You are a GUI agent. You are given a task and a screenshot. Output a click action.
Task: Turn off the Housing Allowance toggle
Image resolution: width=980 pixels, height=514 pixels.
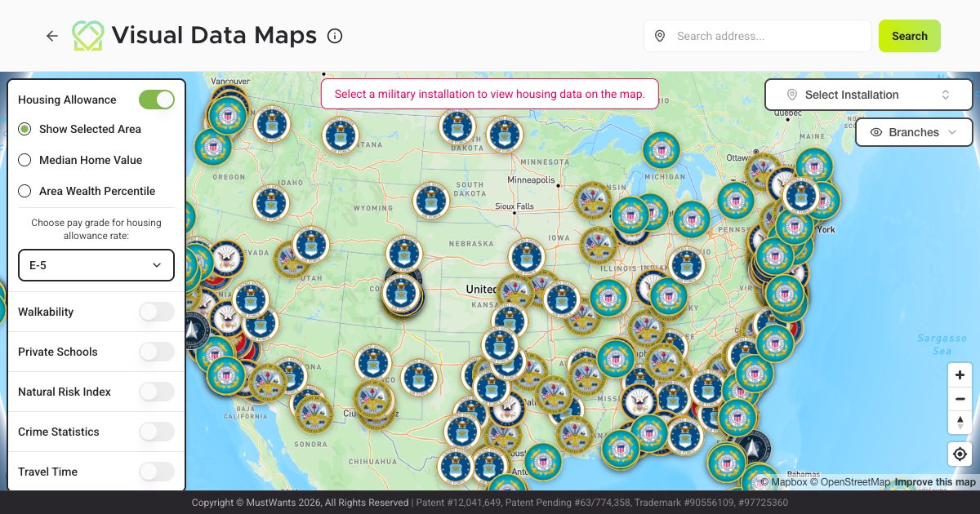(x=157, y=100)
